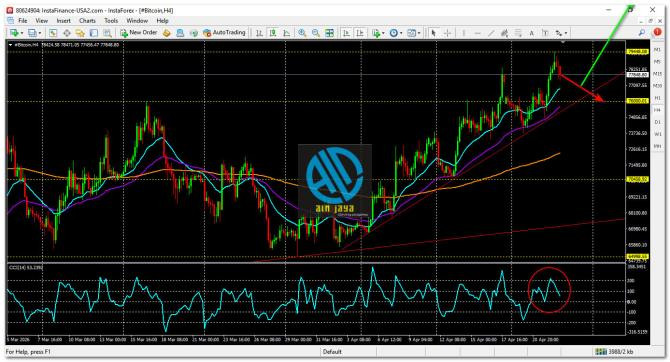The width and height of the screenshot is (670, 362).
Task: Switch to H4 timeframe
Action: point(657,110)
